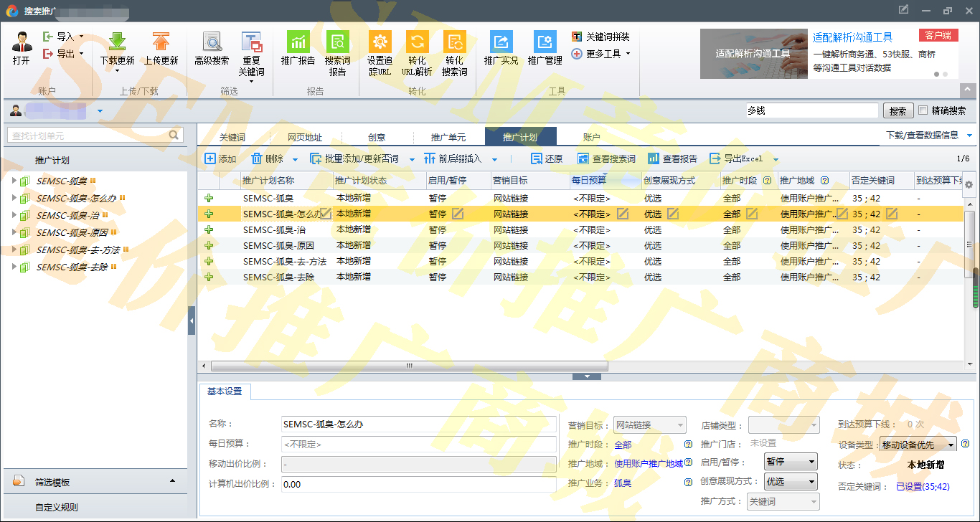Open the 推广实况 tool icon
The image size is (980, 522).
pos(501,42)
